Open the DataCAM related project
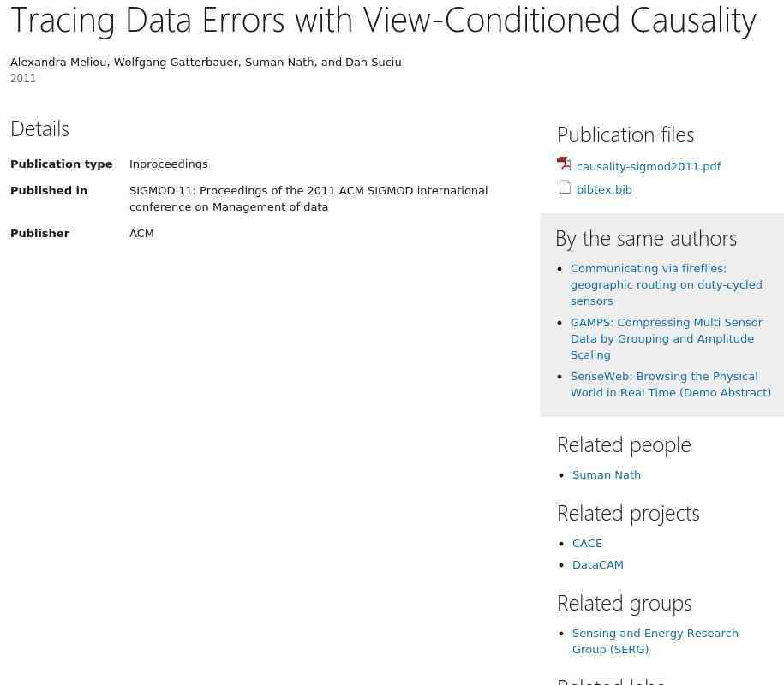 597,565
